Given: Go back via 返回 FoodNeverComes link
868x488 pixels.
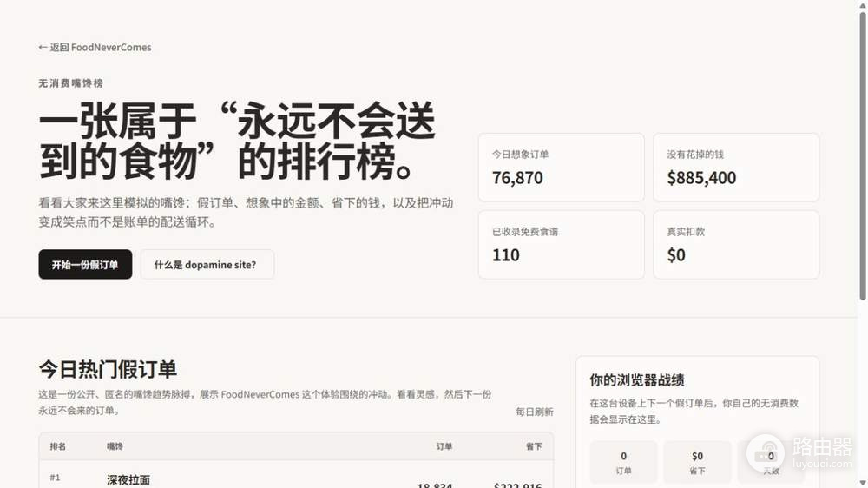Looking at the screenshot, I should [x=95, y=47].
